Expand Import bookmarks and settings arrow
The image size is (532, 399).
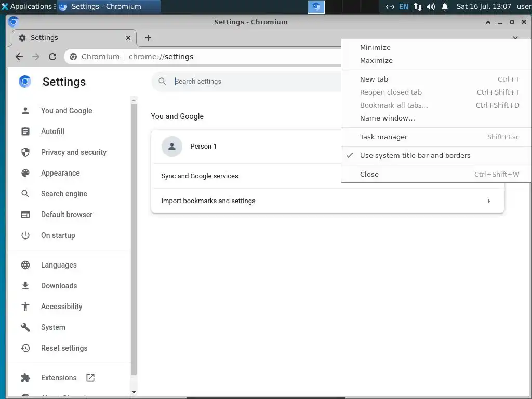tap(489, 201)
